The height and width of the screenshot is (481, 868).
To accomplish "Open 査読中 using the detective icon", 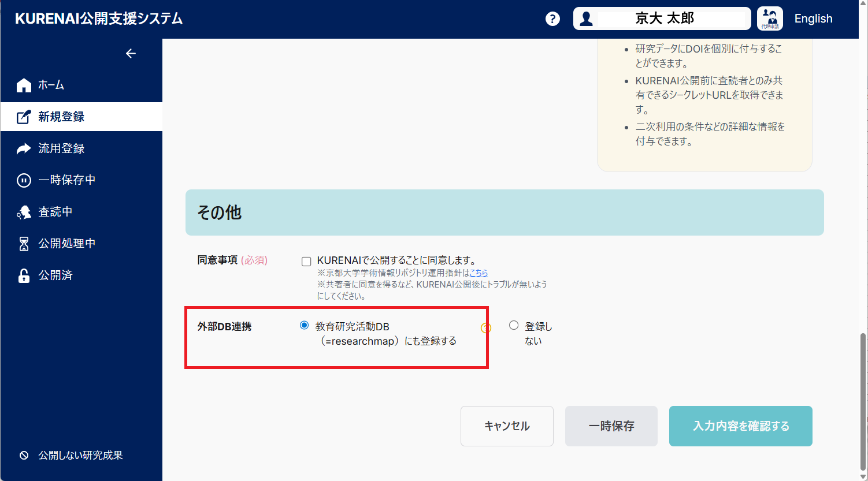I will pyautogui.click(x=23, y=211).
